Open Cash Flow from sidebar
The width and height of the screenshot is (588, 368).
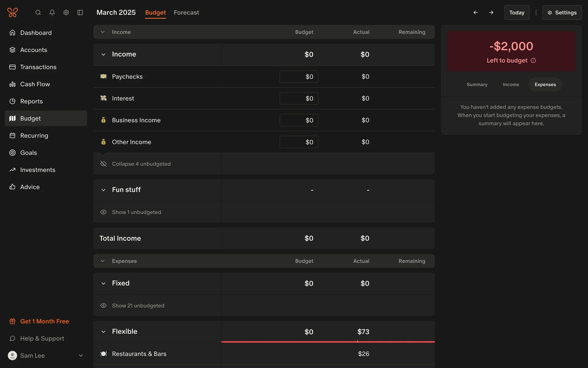pyautogui.click(x=35, y=84)
